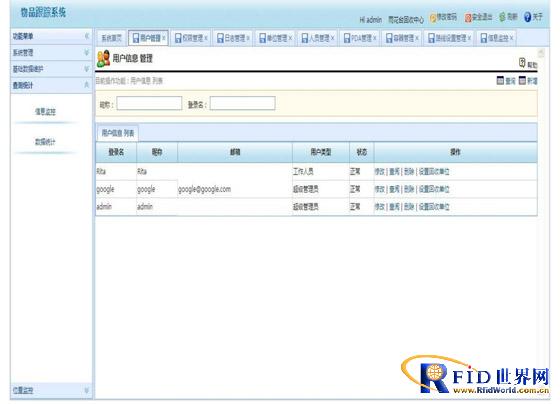Click the 新增 add icon button
560x404 pixels.
522,81
